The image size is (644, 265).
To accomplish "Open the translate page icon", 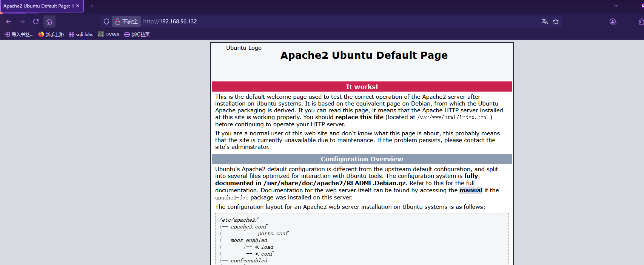I will click(545, 21).
